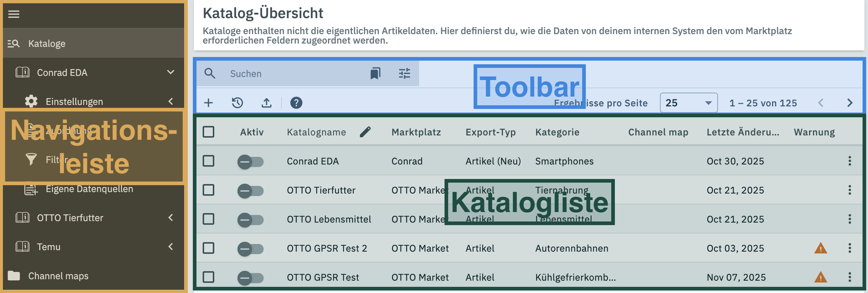Sort by Letzte Änderung column header
This screenshot has height=293, width=868.
pyautogui.click(x=743, y=132)
